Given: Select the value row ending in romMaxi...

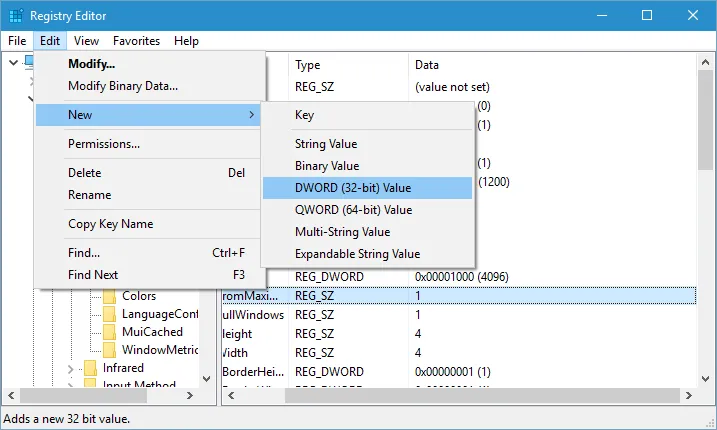Looking at the screenshot, I should pos(459,296).
